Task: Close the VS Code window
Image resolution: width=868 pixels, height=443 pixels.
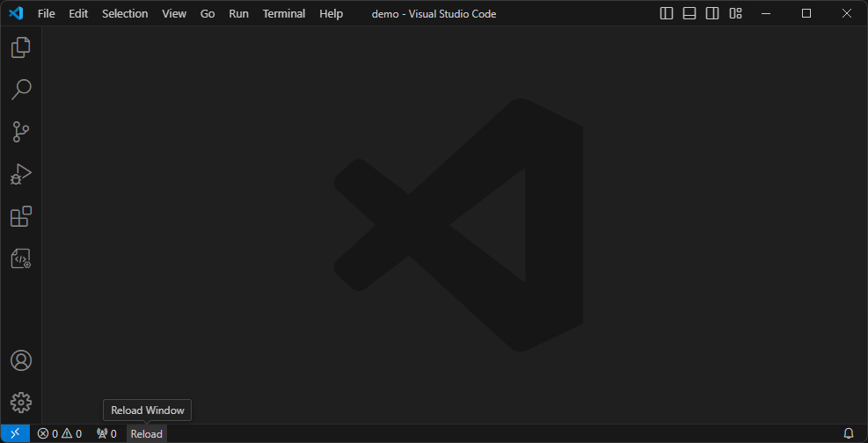Action: point(846,13)
